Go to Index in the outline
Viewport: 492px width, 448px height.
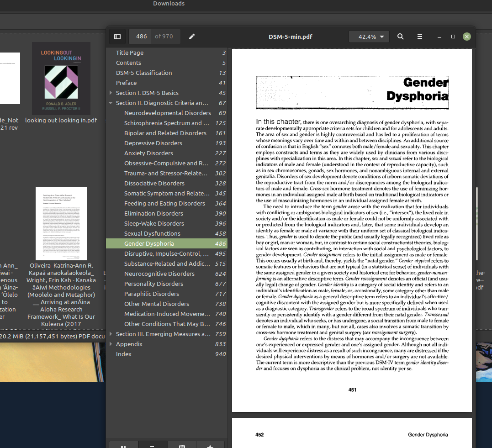click(x=167, y=354)
